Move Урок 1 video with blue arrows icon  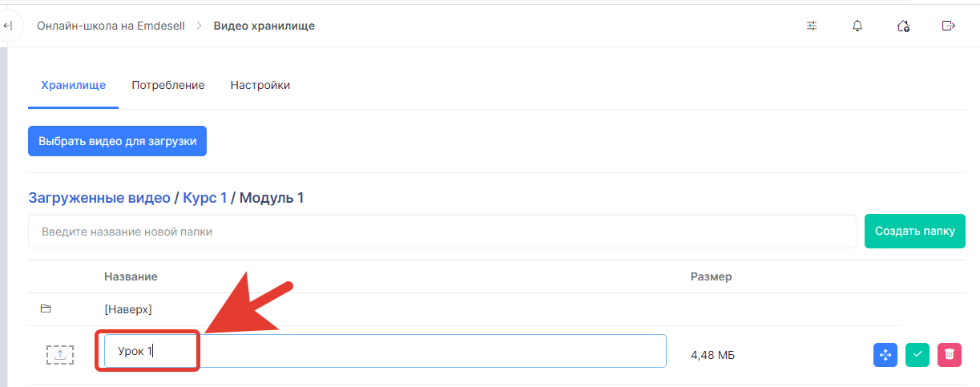click(885, 354)
